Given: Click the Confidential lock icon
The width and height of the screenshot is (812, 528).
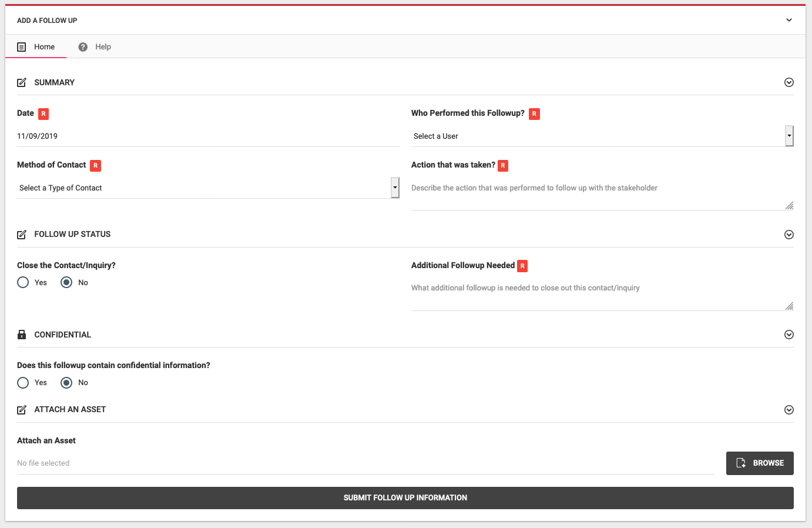Looking at the screenshot, I should [22, 335].
